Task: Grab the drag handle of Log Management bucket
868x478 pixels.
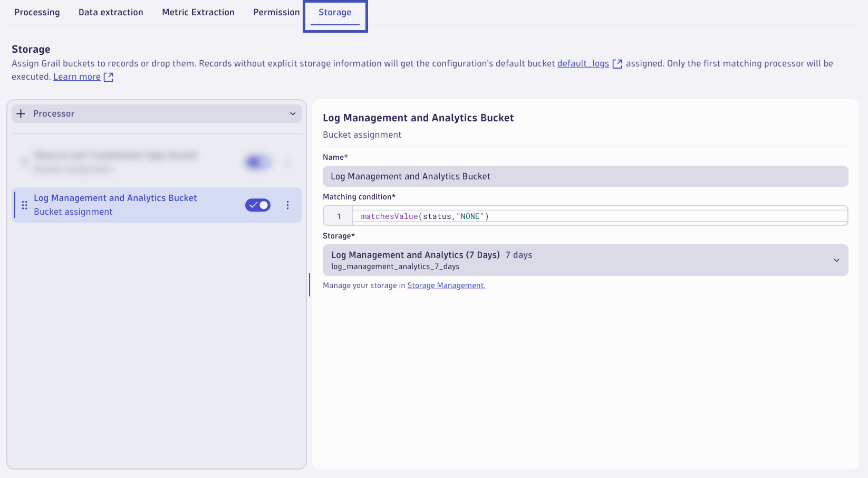Action: (24, 205)
